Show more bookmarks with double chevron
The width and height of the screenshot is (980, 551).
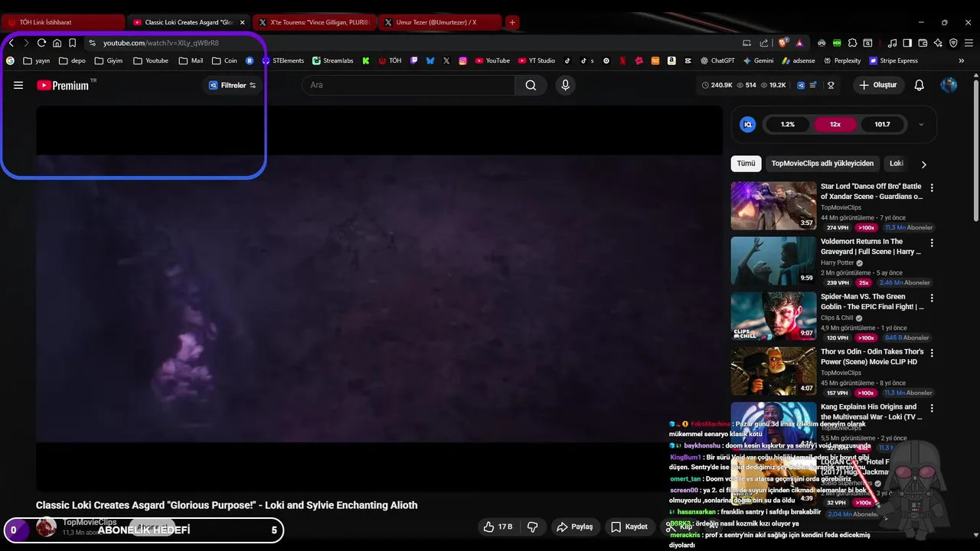point(962,60)
